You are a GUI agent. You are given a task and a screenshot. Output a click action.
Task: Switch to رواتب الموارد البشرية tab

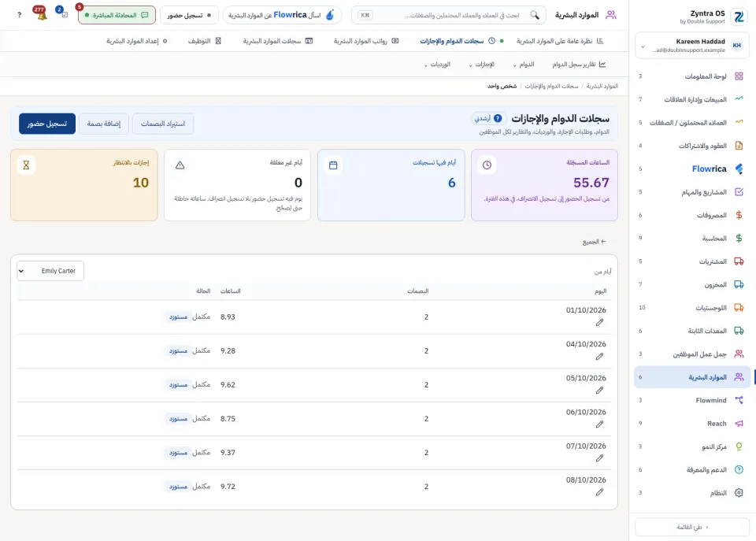(x=366, y=41)
